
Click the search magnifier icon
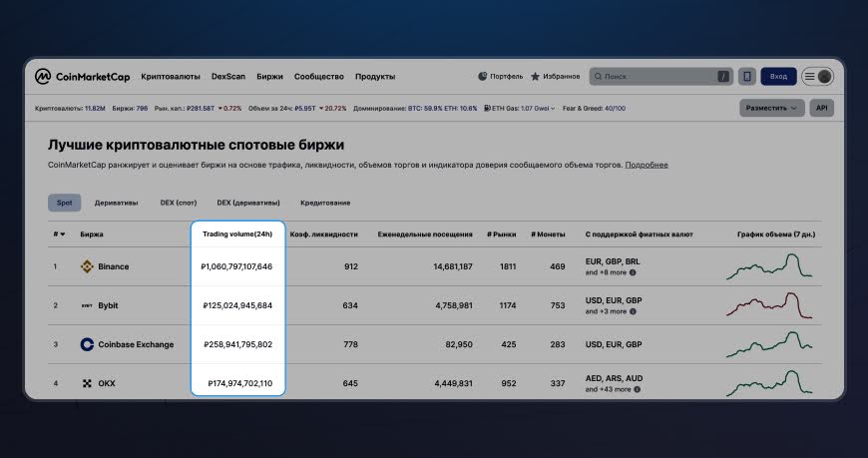click(x=598, y=77)
